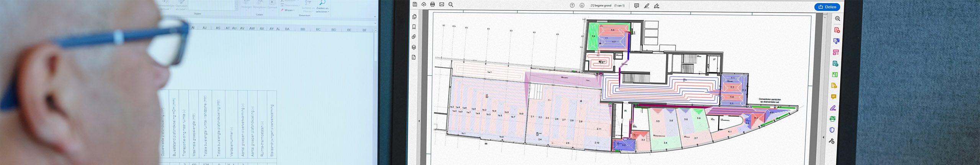Save the PDF with the floppy disk icon

coord(415,4)
